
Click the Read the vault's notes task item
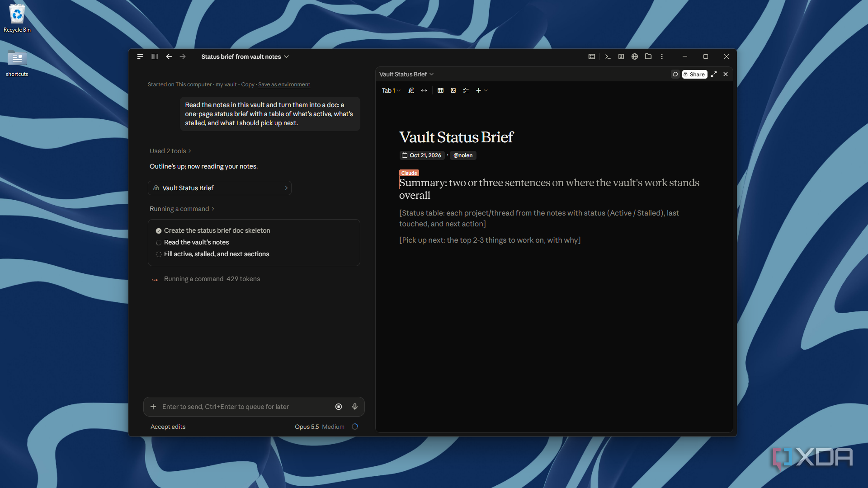[196, 242]
